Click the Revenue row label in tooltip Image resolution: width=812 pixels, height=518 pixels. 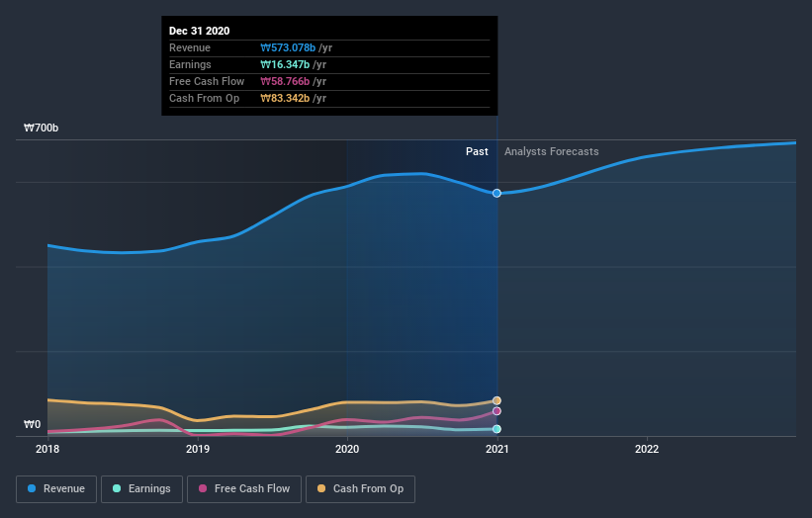pos(190,47)
